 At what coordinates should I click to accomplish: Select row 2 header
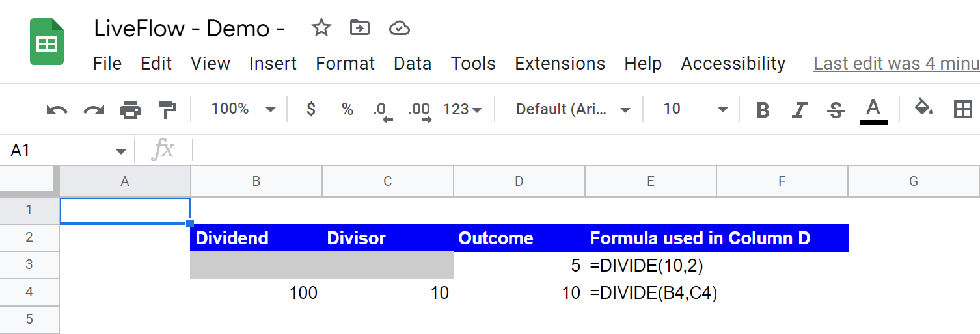(x=29, y=237)
